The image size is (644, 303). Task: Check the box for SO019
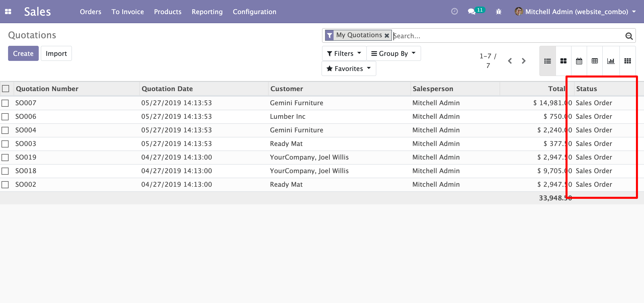click(5, 157)
